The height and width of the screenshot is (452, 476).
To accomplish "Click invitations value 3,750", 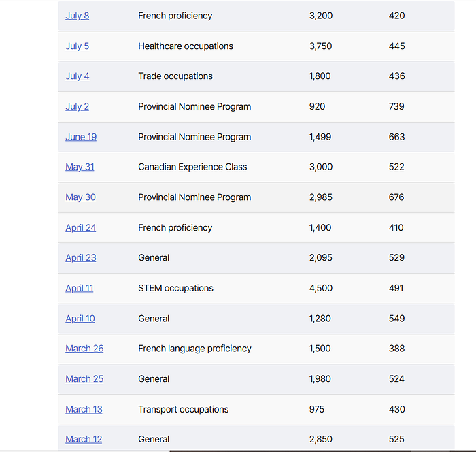I will (x=320, y=46).
